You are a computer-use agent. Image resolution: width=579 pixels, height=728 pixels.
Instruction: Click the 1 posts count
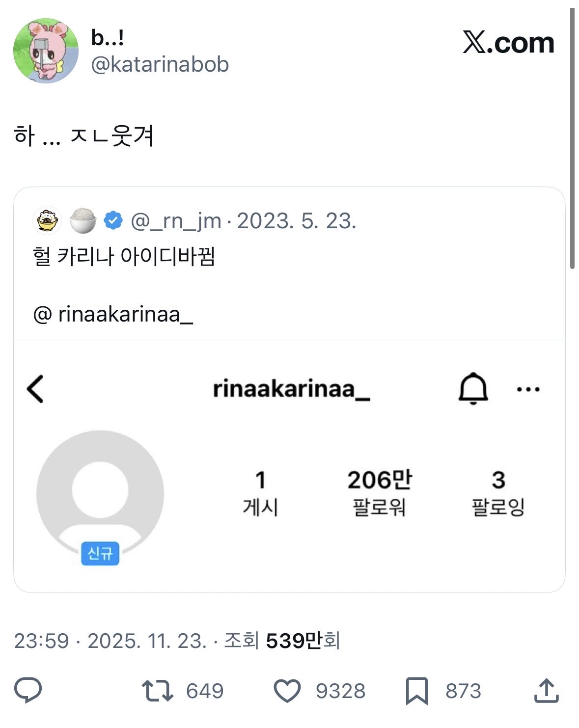tap(260, 492)
